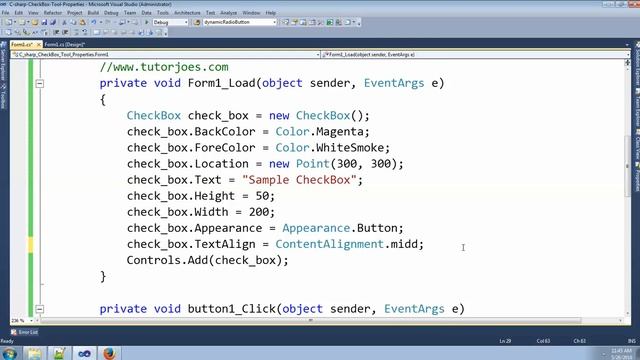The width and height of the screenshot is (640, 360).
Task: Click ContentAlignment in the TextAlign line
Action: click(x=329, y=244)
